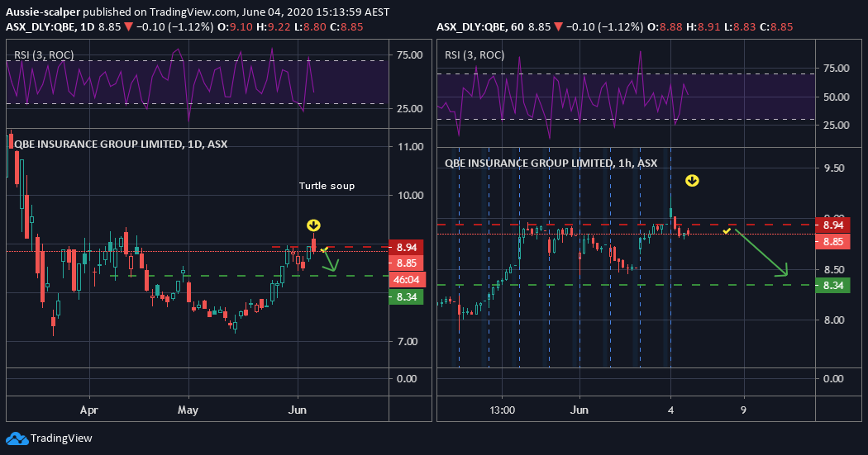Screen dimensions: 868x455
Task: Click 'QBE INSURANCE GROUP LIMITED, 1h, ASX' title
Action: tap(551, 164)
